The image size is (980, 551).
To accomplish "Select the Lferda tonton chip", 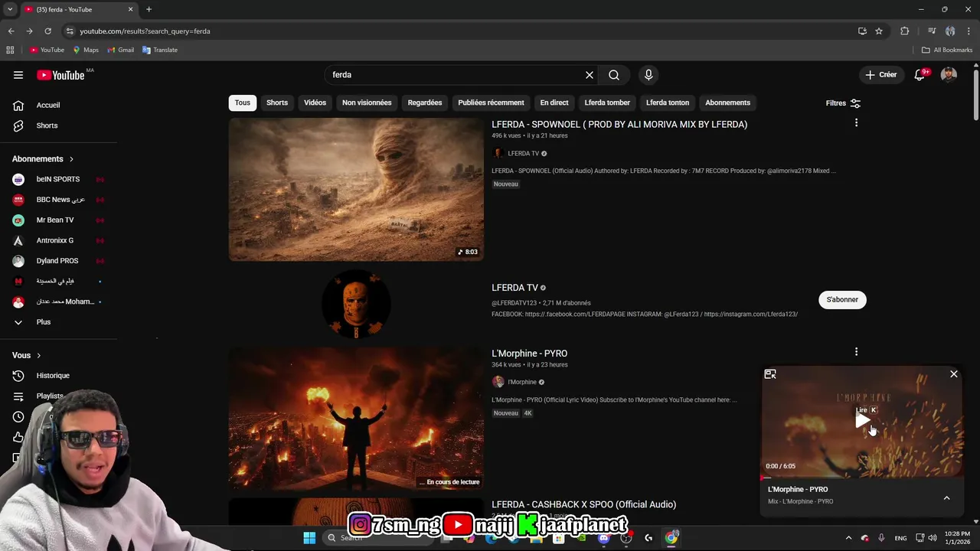I will pyautogui.click(x=668, y=103).
